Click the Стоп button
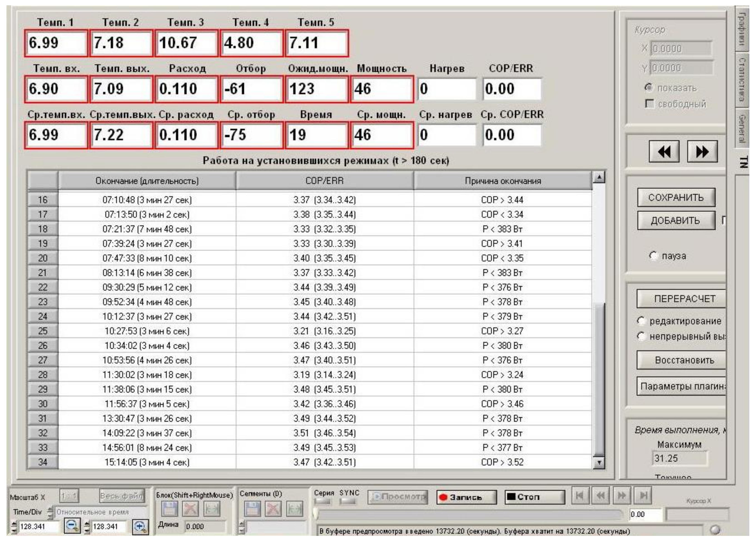756x542 pixels. point(535,497)
